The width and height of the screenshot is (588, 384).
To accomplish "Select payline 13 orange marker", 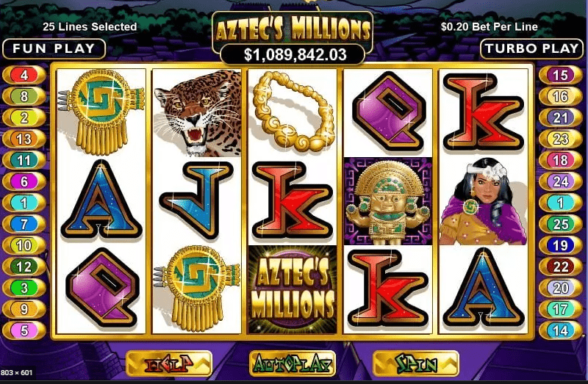I will click(x=24, y=139).
